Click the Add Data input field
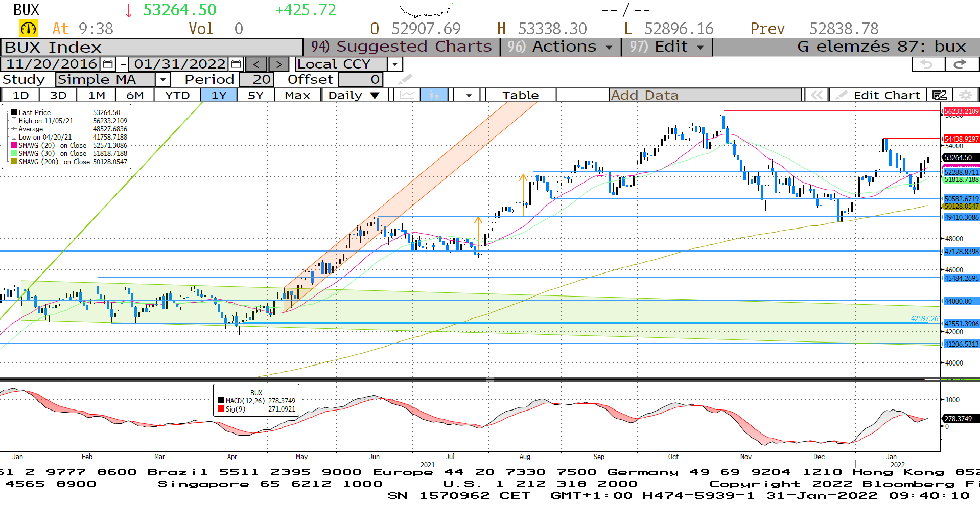 click(x=705, y=95)
